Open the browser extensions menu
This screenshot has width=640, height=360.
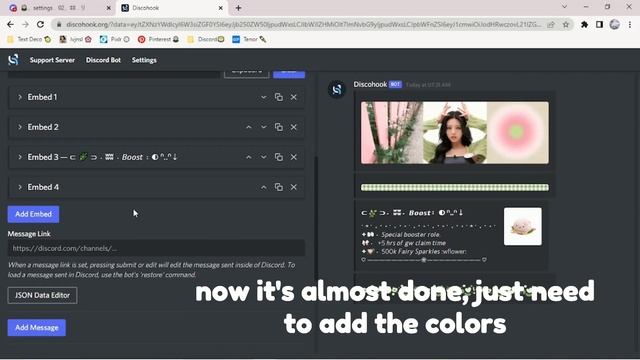point(584,24)
